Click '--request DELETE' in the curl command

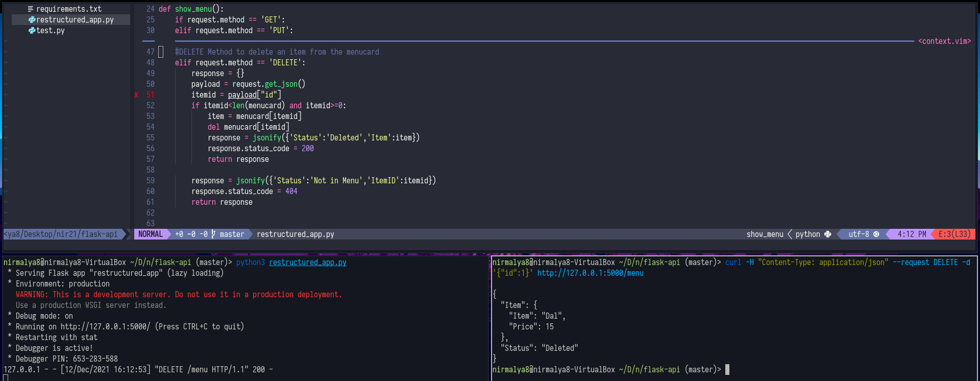[x=925, y=263]
